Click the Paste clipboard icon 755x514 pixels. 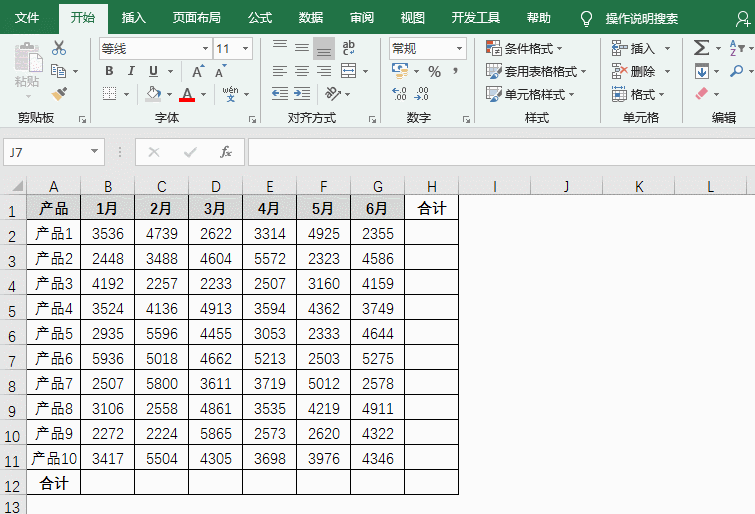pos(27,59)
